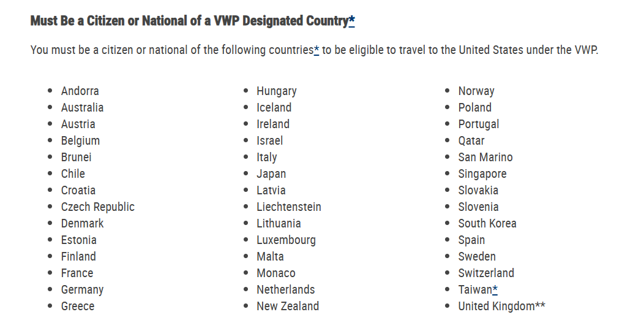Viewport: 644px width, 328px height.
Task: Click asterisk link after 'following countries'
Action: point(316,50)
